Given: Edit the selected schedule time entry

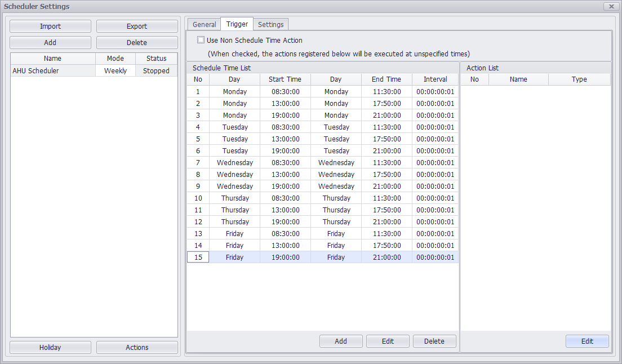Looking at the screenshot, I should pos(388,341).
